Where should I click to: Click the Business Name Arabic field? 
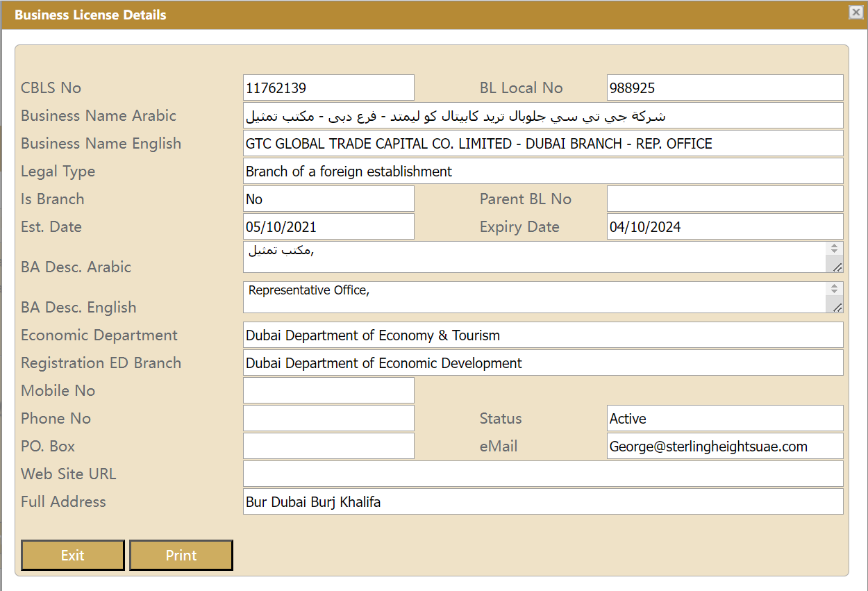point(543,115)
